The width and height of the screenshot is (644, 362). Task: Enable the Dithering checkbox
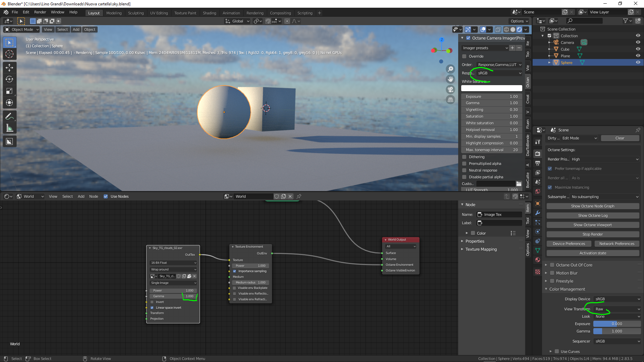(x=464, y=157)
